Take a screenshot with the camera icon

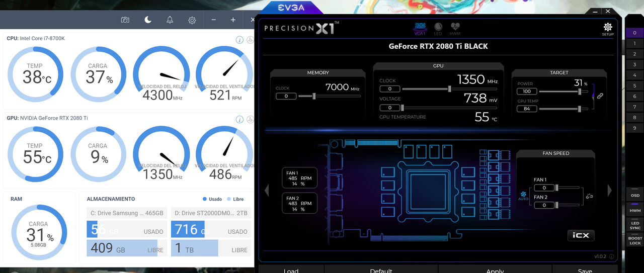pyautogui.click(x=125, y=20)
